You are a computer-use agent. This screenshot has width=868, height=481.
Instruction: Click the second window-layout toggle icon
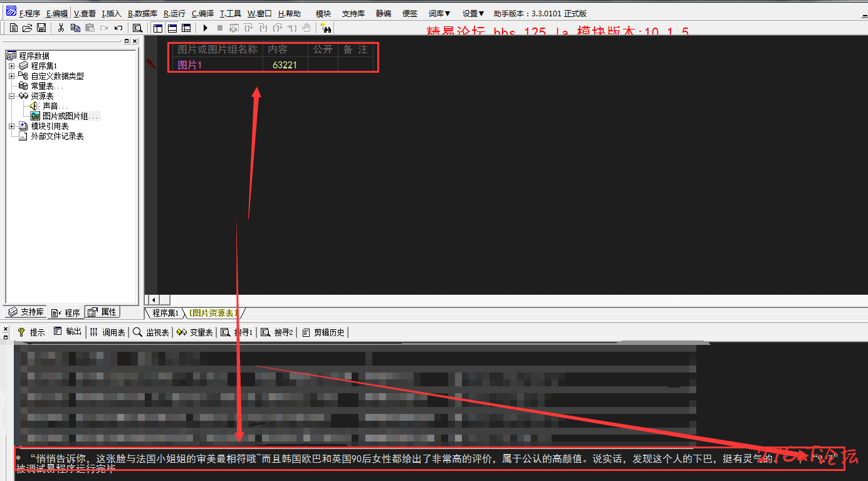click(172, 28)
